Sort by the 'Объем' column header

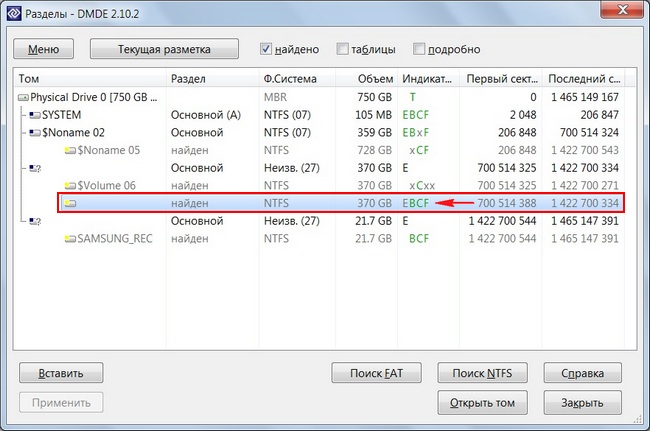point(374,78)
